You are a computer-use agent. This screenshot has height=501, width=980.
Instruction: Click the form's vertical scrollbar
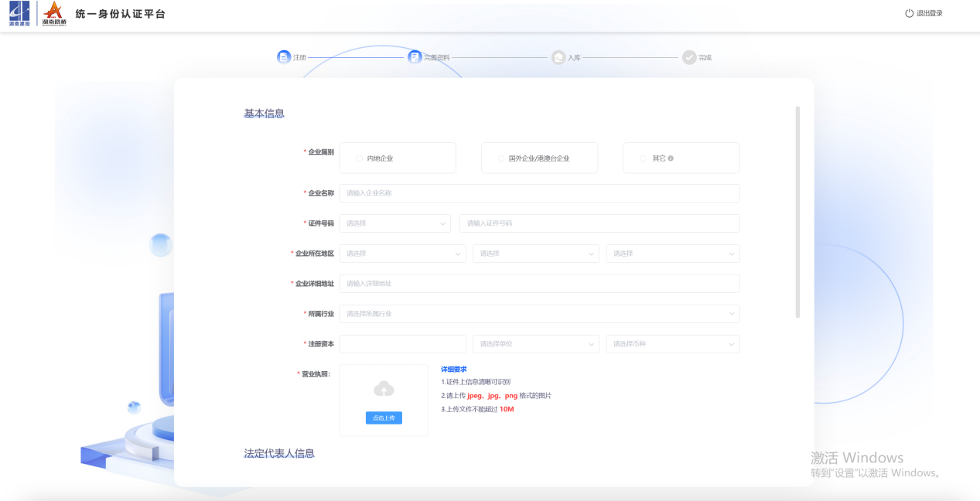click(x=797, y=211)
